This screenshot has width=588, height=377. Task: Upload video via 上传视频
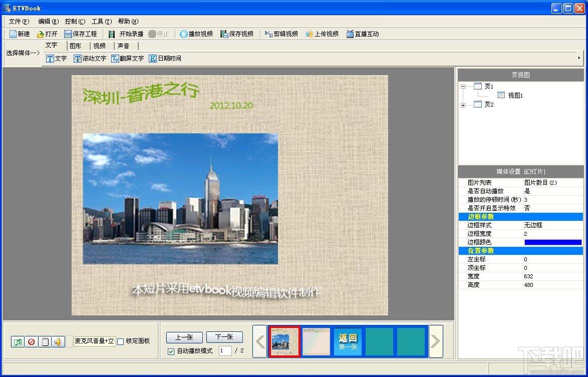pos(322,34)
